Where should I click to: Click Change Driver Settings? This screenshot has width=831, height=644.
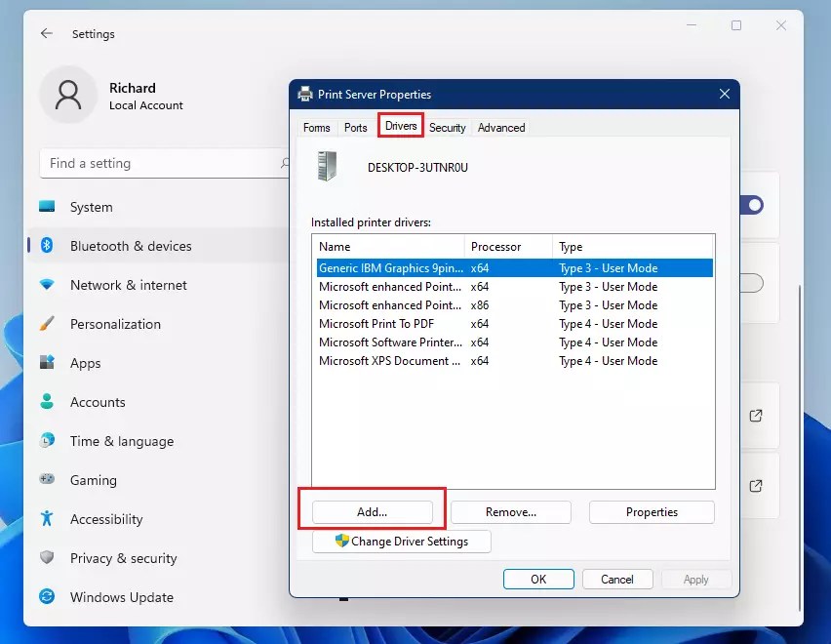click(401, 542)
